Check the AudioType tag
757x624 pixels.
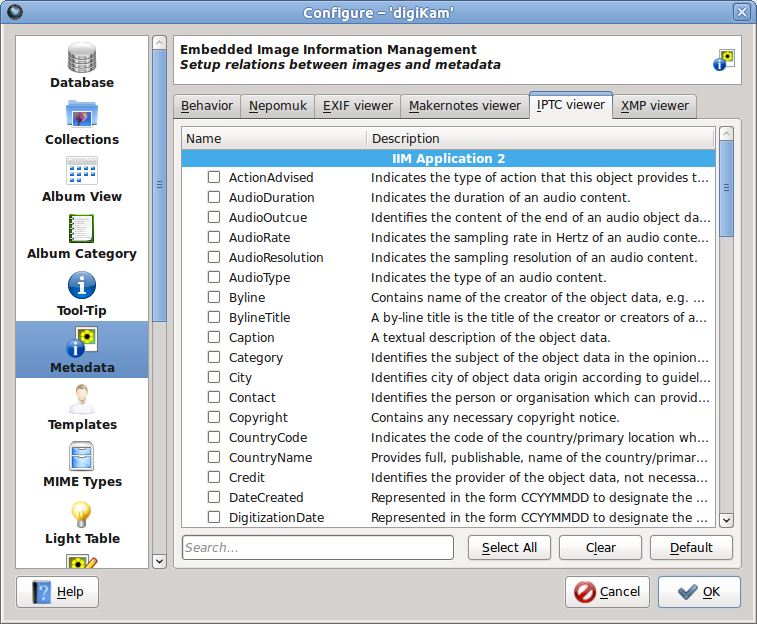tap(214, 277)
